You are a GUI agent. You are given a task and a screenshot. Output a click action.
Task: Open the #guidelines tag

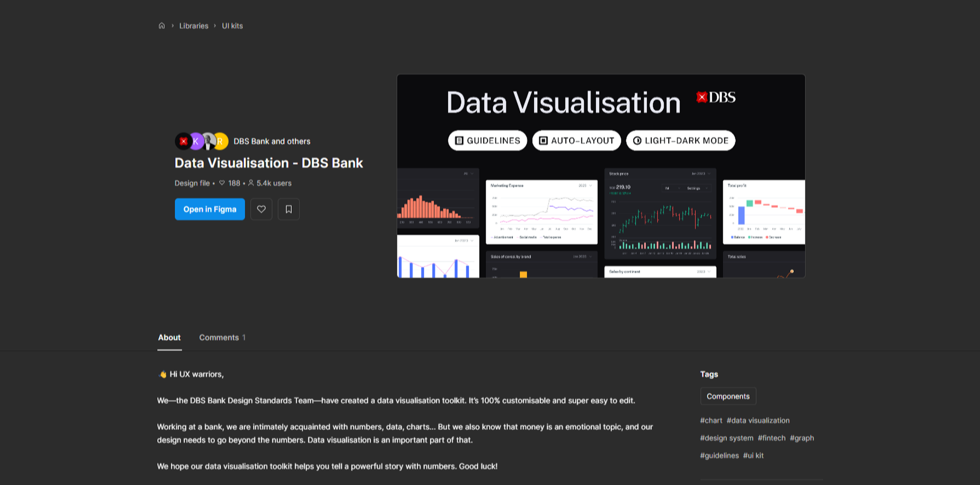(719, 456)
